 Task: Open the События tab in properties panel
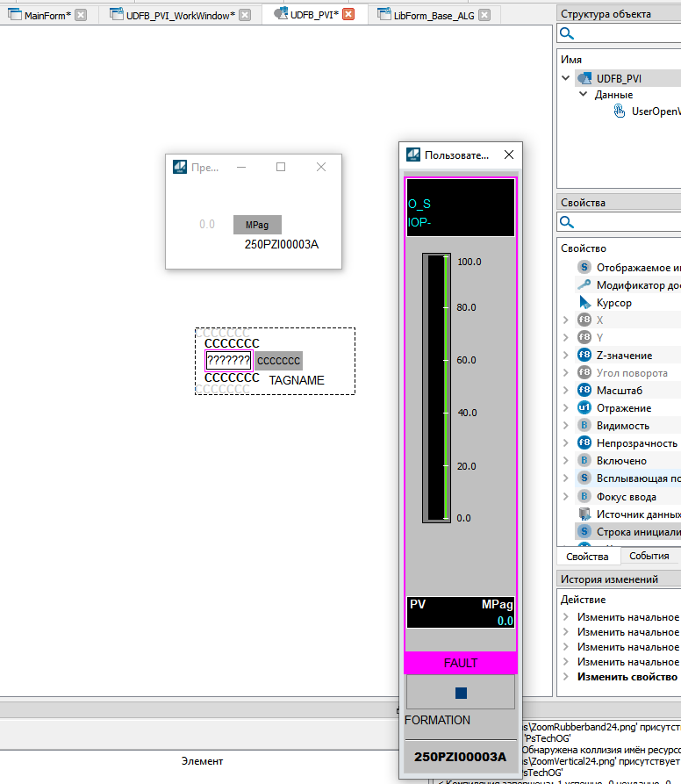[x=649, y=556]
